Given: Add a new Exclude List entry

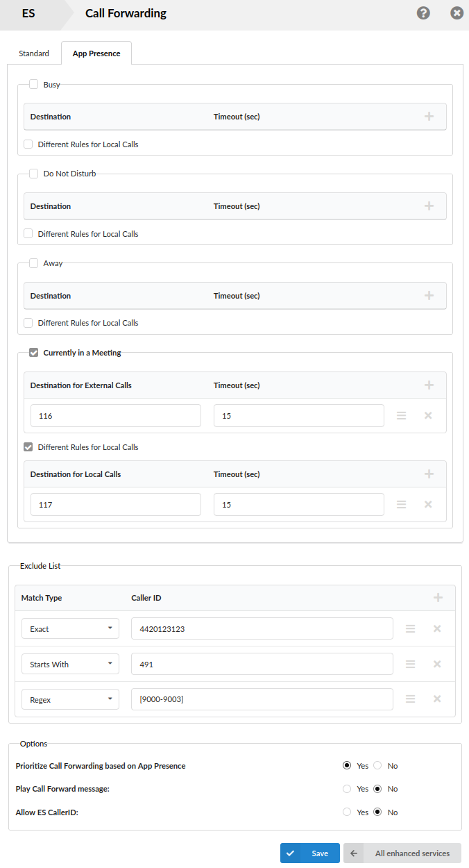Looking at the screenshot, I should pos(438,598).
